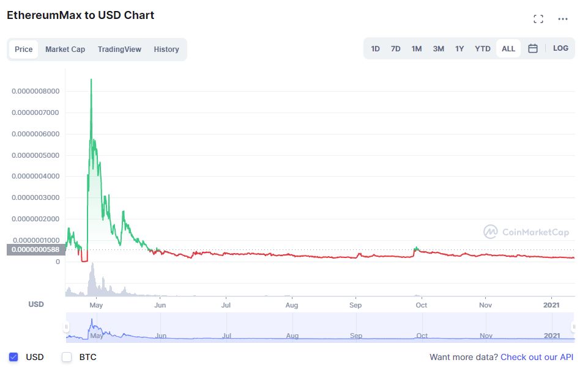Click the May x-axis label
The height and width of the screenshot is (368, 588).
click(96, 305)
